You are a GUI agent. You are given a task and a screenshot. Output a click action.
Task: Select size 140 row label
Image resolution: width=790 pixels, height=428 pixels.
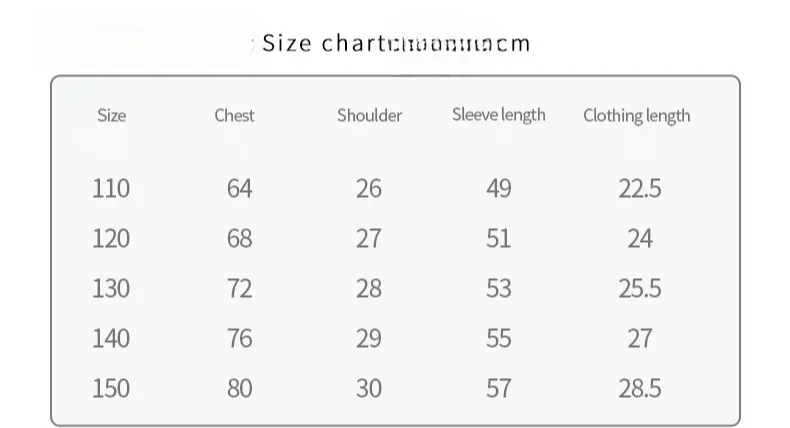(x=111, y=338)
